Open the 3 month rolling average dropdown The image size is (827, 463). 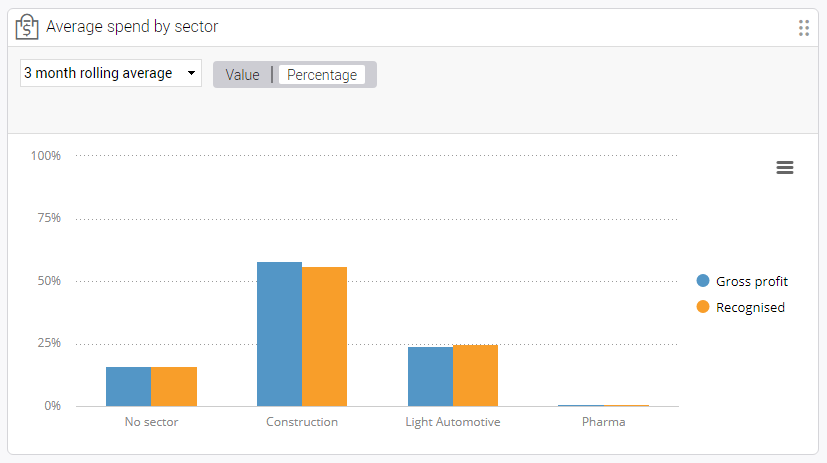click(111, 73)
